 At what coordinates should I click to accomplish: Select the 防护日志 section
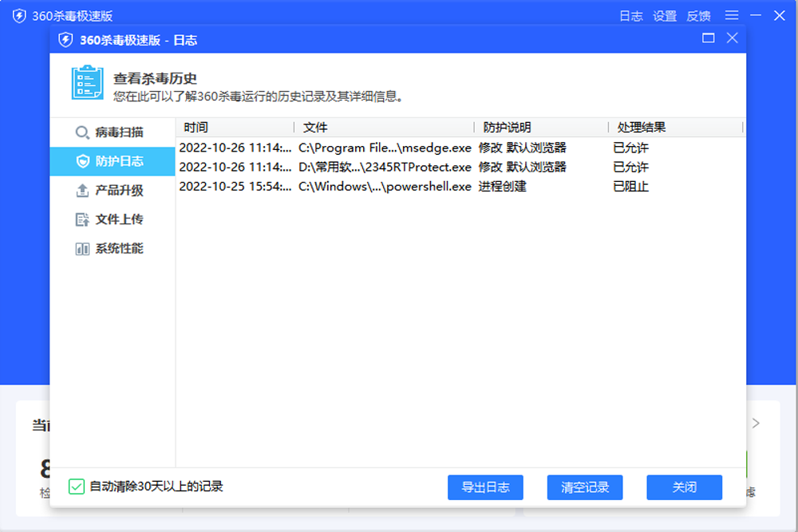[113, 161]
